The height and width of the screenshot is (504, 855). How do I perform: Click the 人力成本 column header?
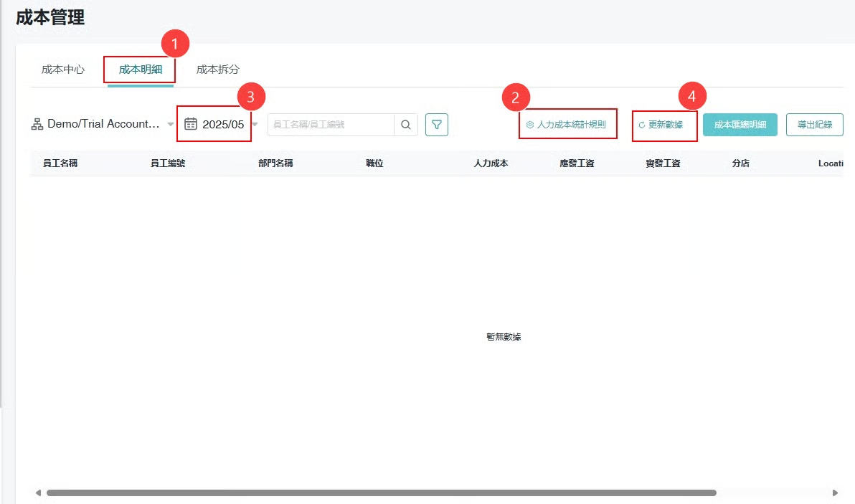(491, 163)
